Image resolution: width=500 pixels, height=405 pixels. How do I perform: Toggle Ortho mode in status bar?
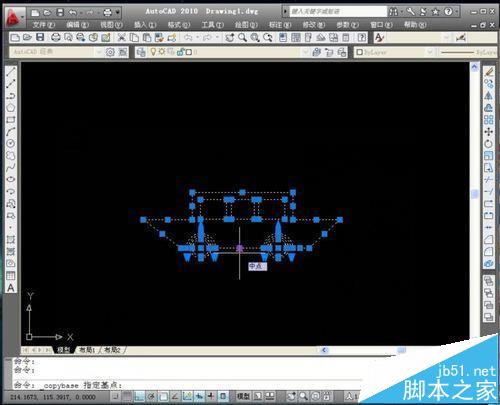(x=139, y=396)
